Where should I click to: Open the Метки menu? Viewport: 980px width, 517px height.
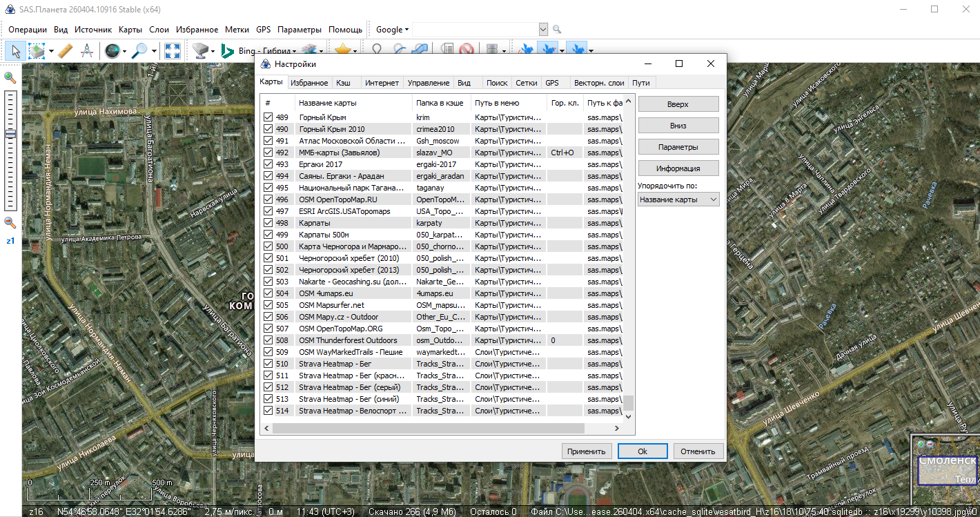(237, 30)
